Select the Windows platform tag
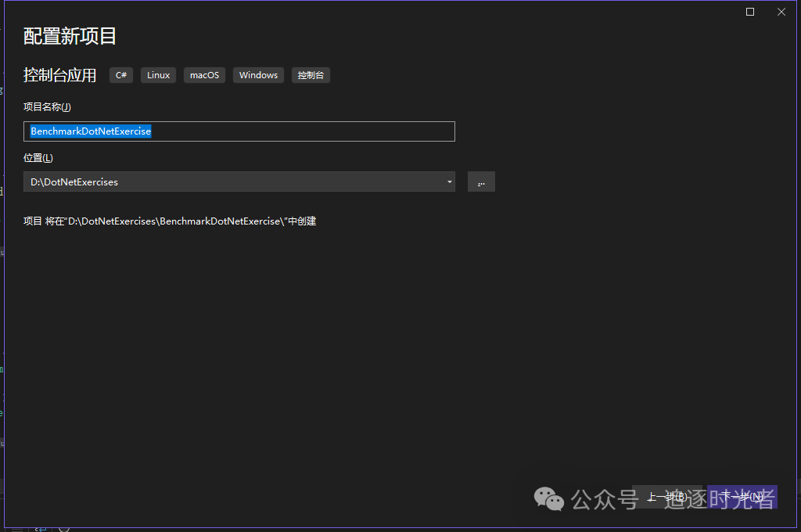This screenshot has width=801, height=532. pos(258,74)
